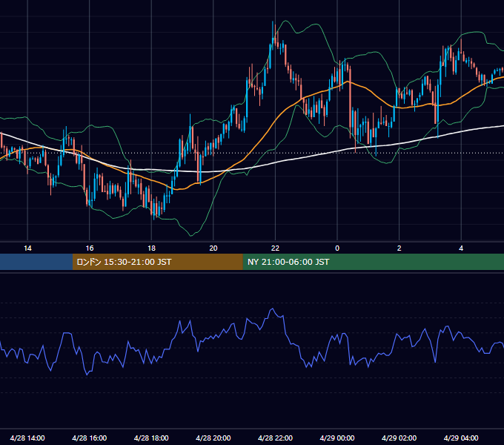Image resolution: width=504 pixels, height=445 pixels.
Task: Click the ロンドン 15:30-21:00 JST session band
Action: coord(157,262)
